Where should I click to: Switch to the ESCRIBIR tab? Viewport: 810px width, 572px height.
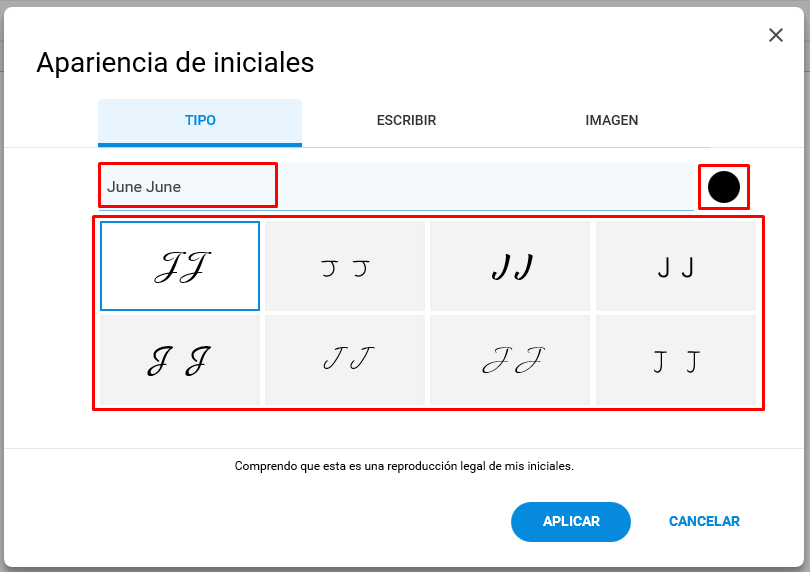(406, 120)
